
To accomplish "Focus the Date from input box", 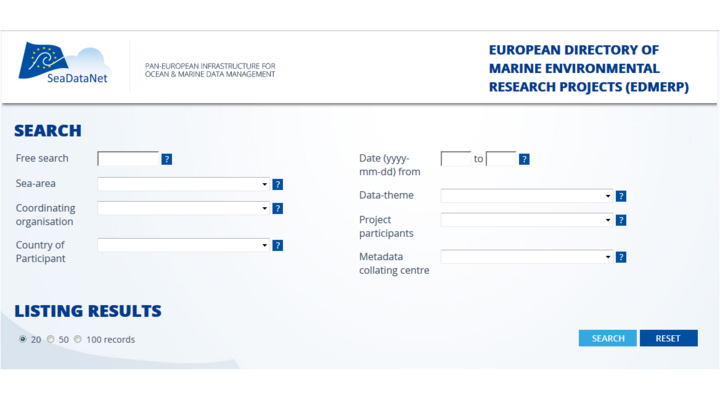I will [456, 159].
